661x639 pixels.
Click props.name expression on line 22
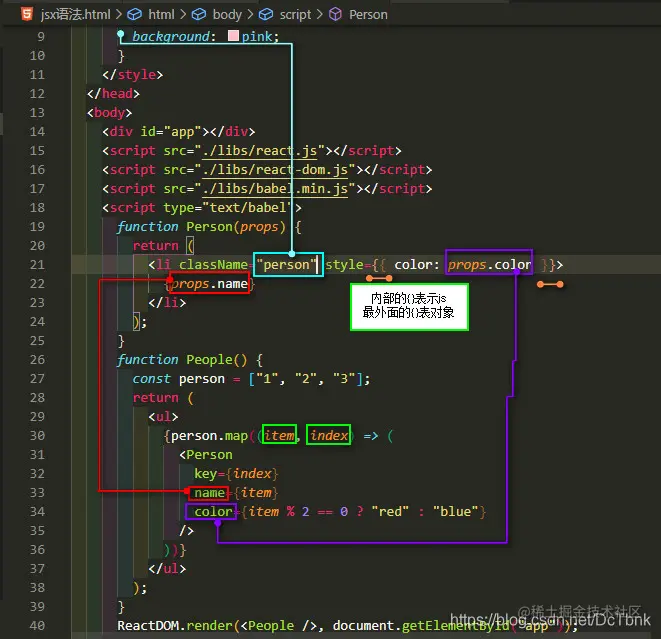click(210, 284)
